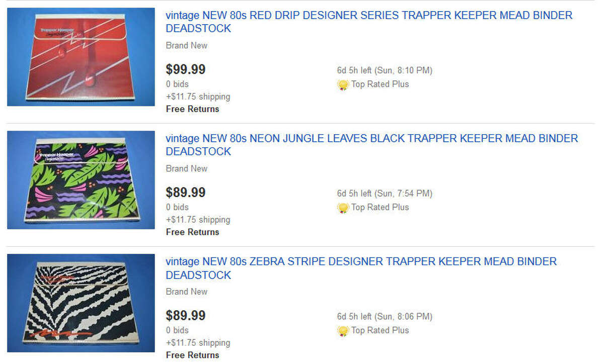This screenshot has width=604, height=364.
Task: Click Brand New under the ZEBRA STRIPE title
Action: [186, 292]
